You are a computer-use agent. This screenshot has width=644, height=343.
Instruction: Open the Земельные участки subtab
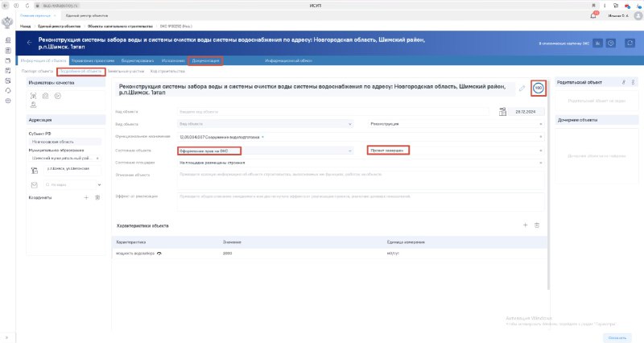point(126,72)
